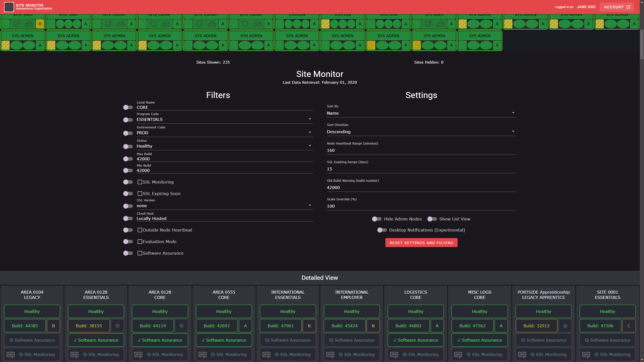Viewport: 644px width, 362px height.
Task: Click the shield icon on the SITE 1620 tile
Action: (17, 24)
